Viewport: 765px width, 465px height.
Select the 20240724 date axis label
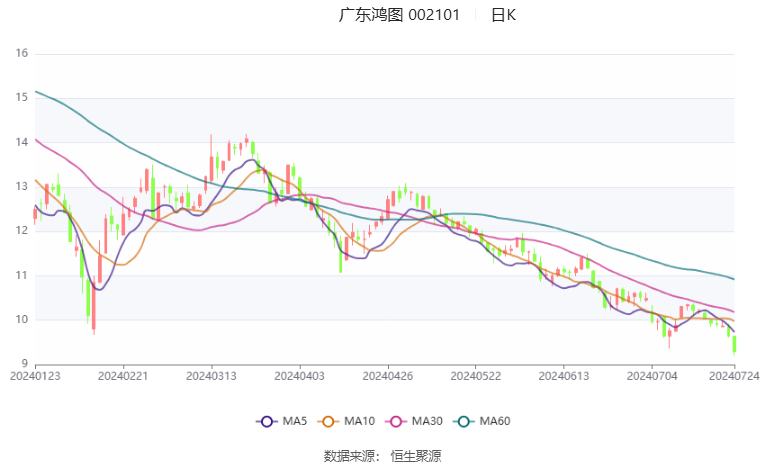click(x=734, y=376)
